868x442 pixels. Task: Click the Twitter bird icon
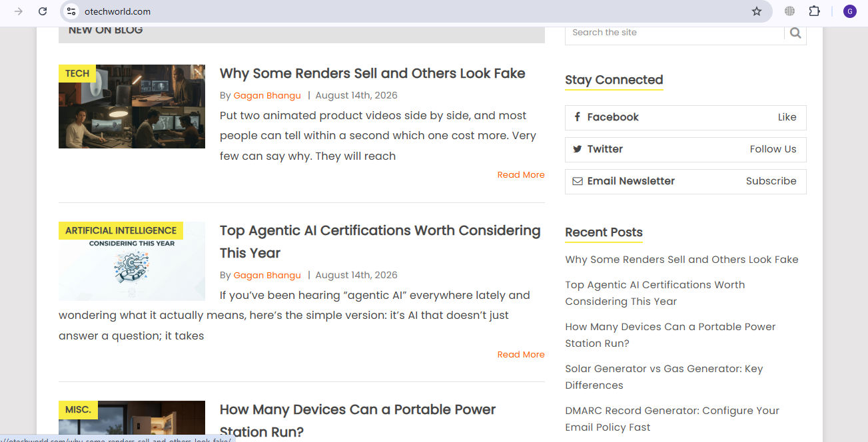(x=577, y=149)
